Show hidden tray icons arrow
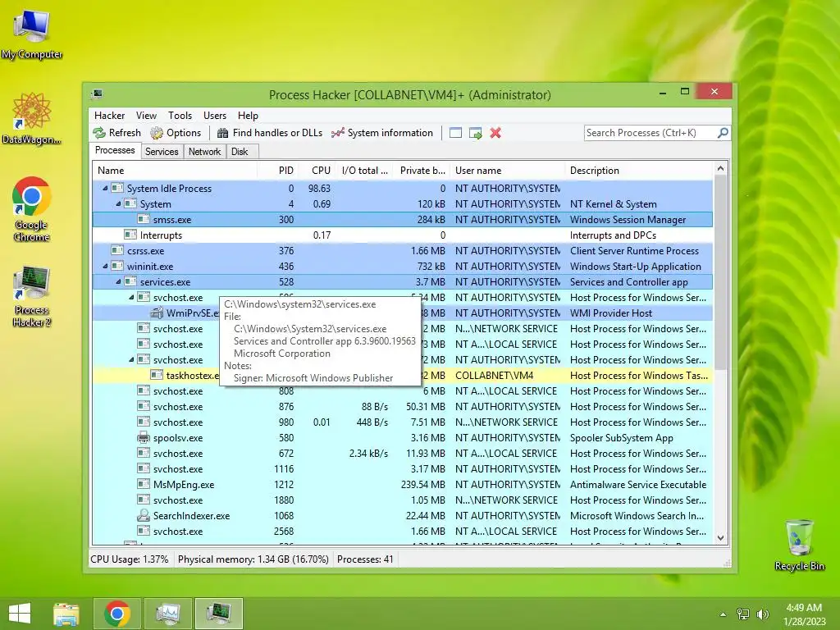 [723, 614]
